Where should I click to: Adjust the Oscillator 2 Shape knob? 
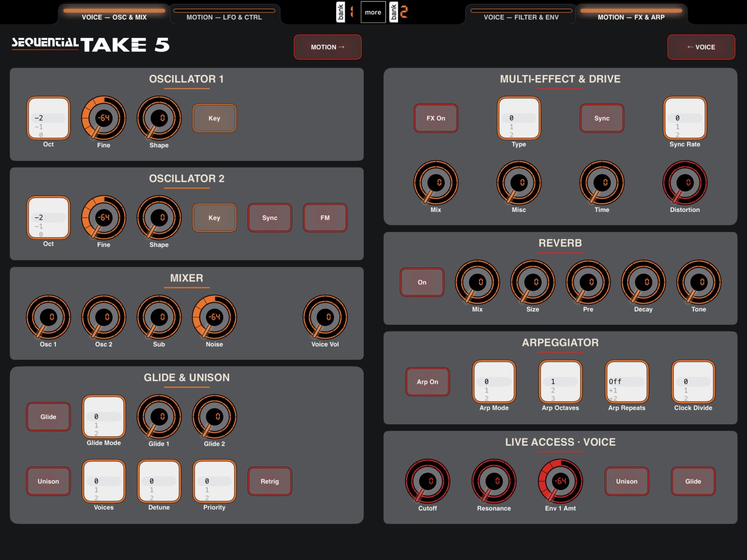[x=159, y=218]
